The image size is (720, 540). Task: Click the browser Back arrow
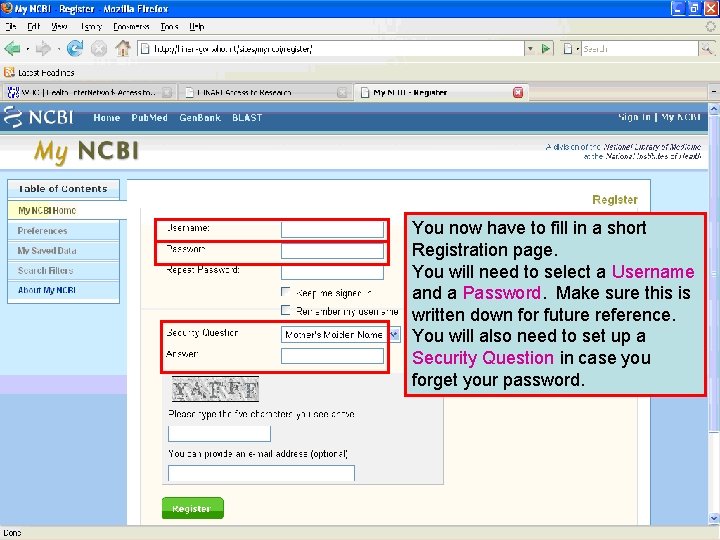[x=12, y=48]
